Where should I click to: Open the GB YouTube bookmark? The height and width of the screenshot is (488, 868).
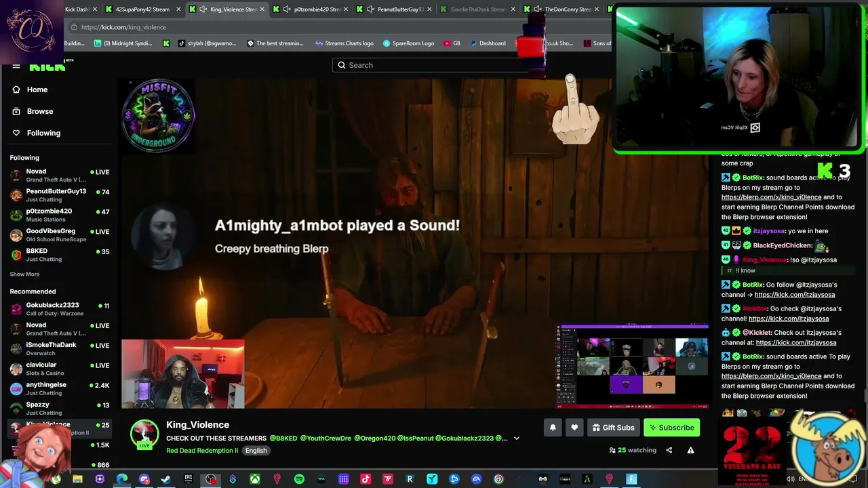452,43
